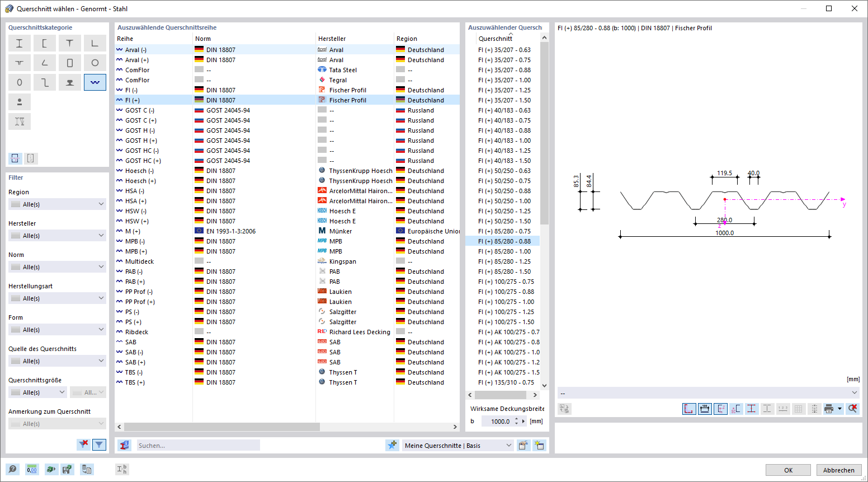Toggle mirrored section view button

tap(31, 158)
